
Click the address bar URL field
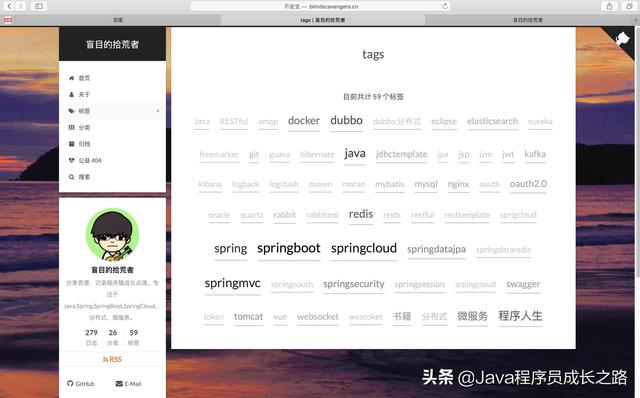320,6
